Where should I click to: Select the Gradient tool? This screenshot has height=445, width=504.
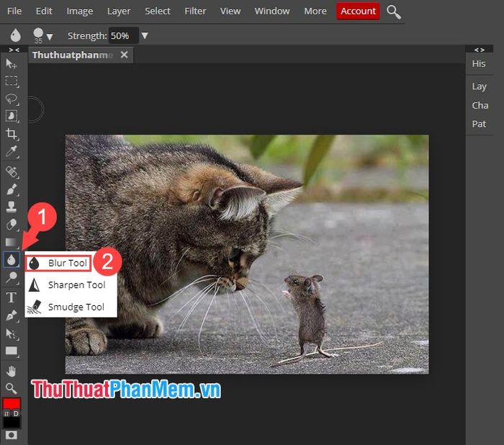[12, 242]
